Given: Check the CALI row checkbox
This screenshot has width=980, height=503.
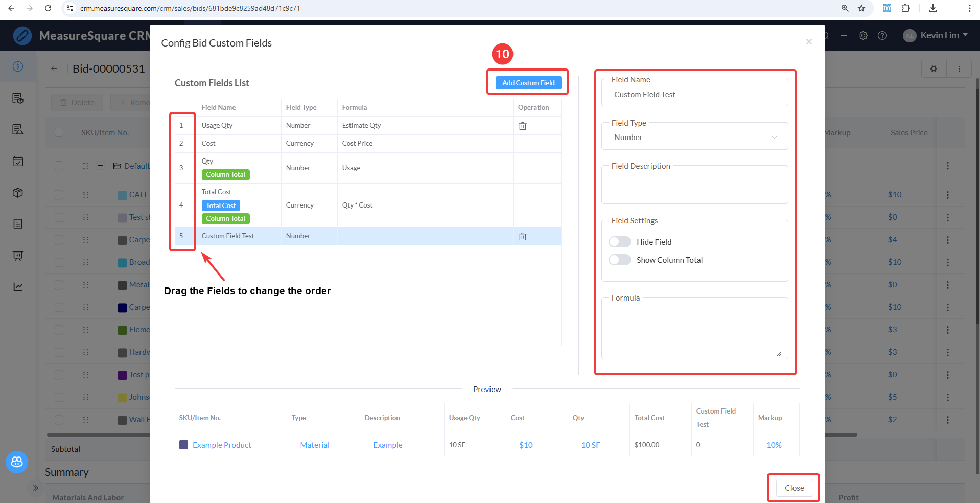Looking at the screenshot, I should click(x=59, y=195).
